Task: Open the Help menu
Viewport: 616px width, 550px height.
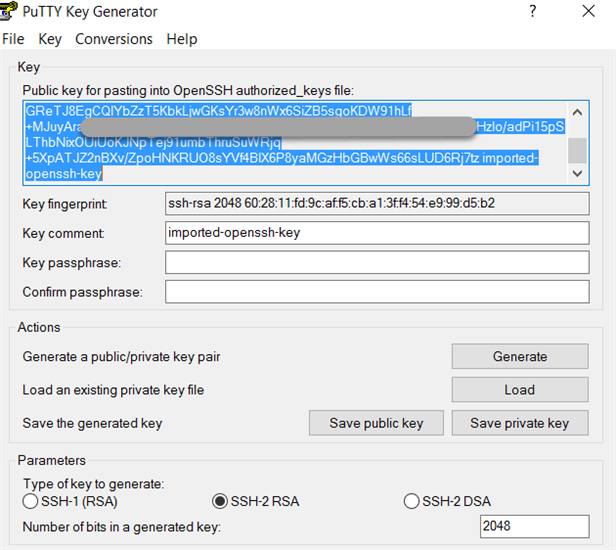Action: (182, 39)
